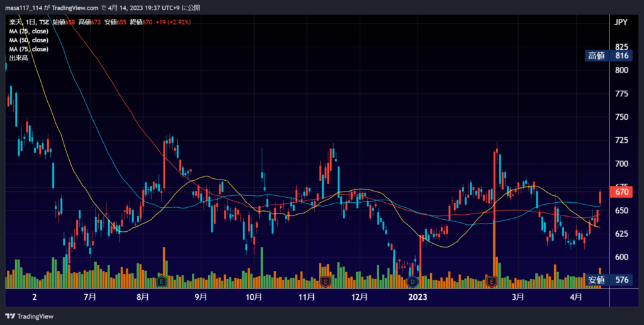This screenshot has height=325, width=644.
Task: Click the 安値655 value in the legend
Action: tap(116, 22)
